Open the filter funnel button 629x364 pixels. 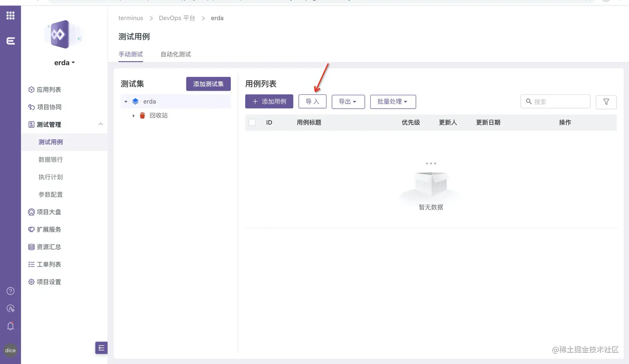coord(606,102)
